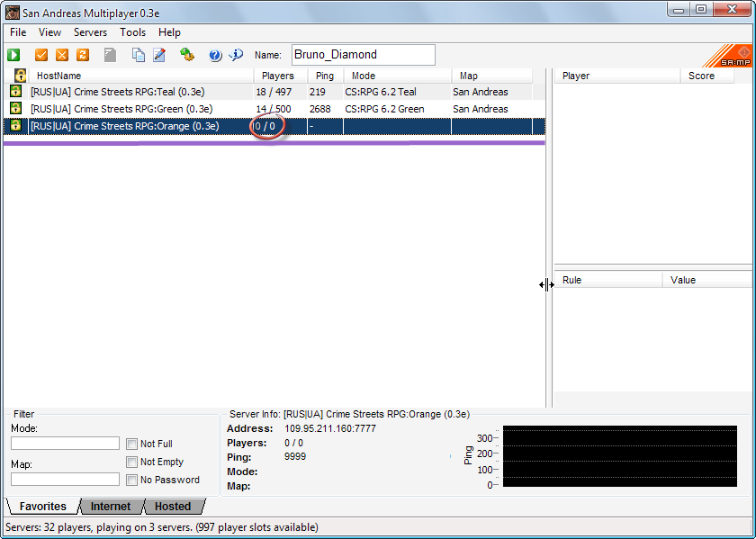Minimize the San Andreas Multiplayer window
Screen dimensions: 756x539
tap(679, 10)
